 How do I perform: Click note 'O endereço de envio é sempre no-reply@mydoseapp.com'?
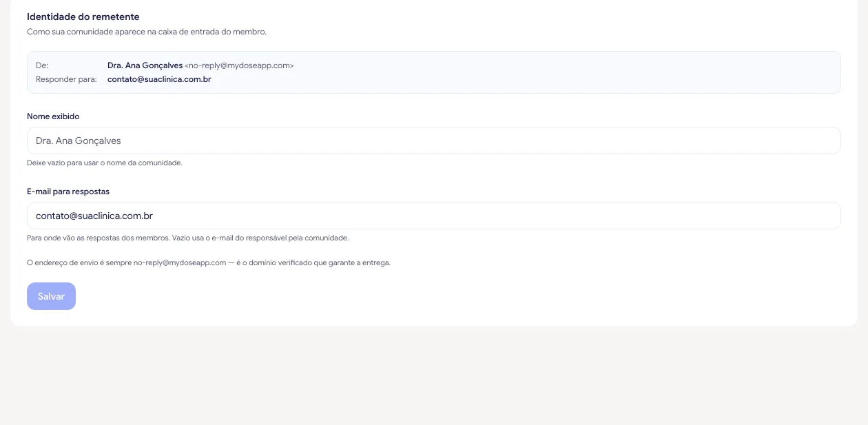[x=127, y=263]
